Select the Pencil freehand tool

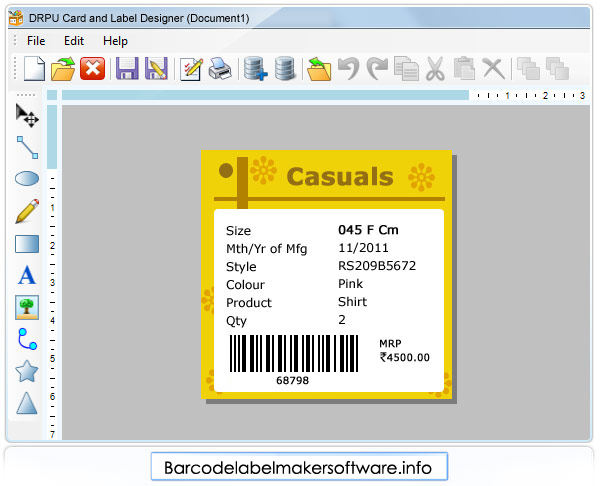[x=27, y=211]
